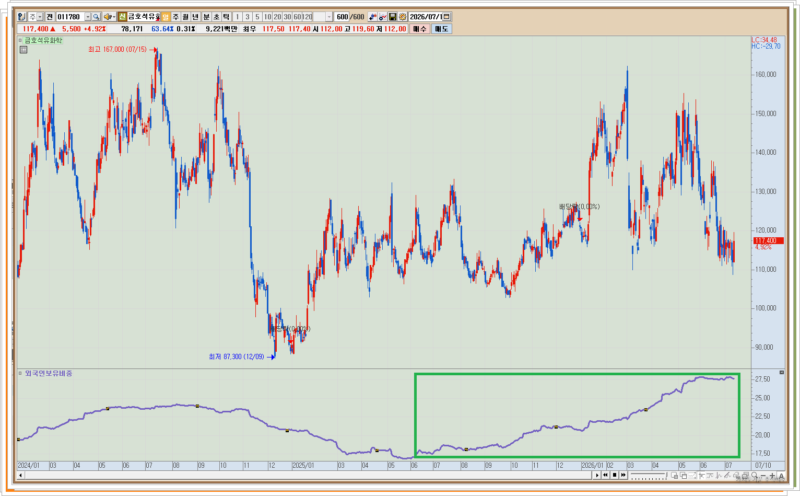Viewport: 800px width, 496px height.
Task: Select yearly '년' period toggle
Action: tap(195, 17)
